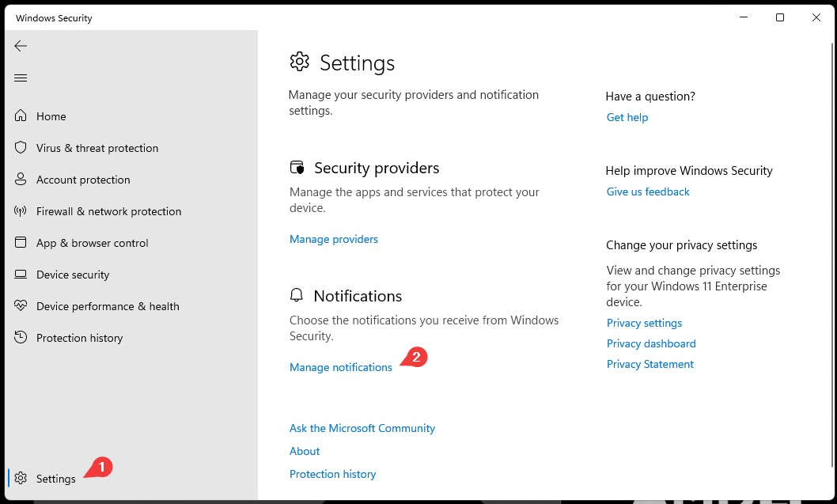
Task: Open Manage notifications
Action: (340, 367)
